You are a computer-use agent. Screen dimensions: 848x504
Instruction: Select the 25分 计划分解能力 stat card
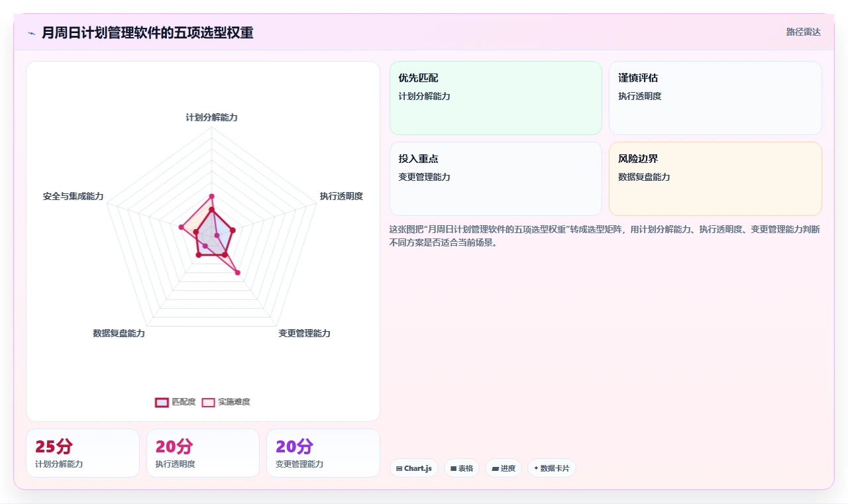[x=83, y=453]
